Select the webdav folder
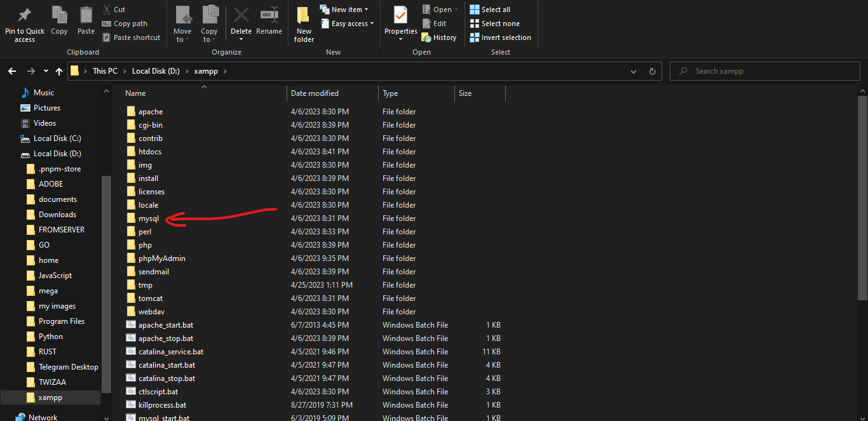This screenshot has height=421, width=868. (152, 312)
